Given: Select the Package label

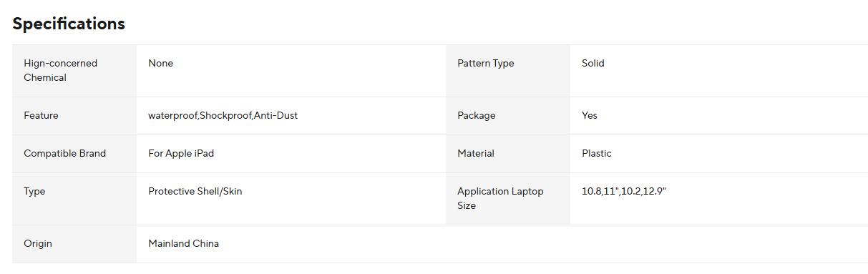Looking at the screenshot, I should [x=477, y=115].
